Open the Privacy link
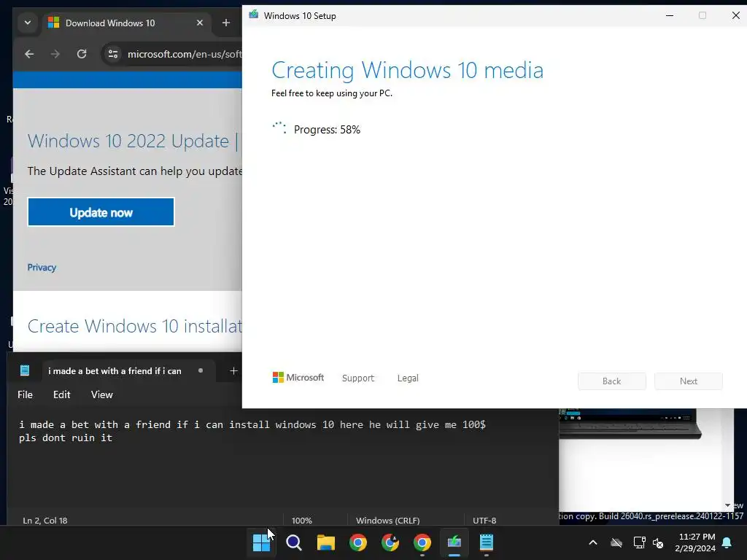The image size is (747, 560). 42,267
